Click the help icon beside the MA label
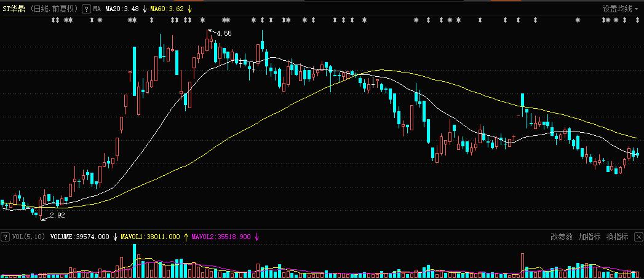 tap(86, 9)
